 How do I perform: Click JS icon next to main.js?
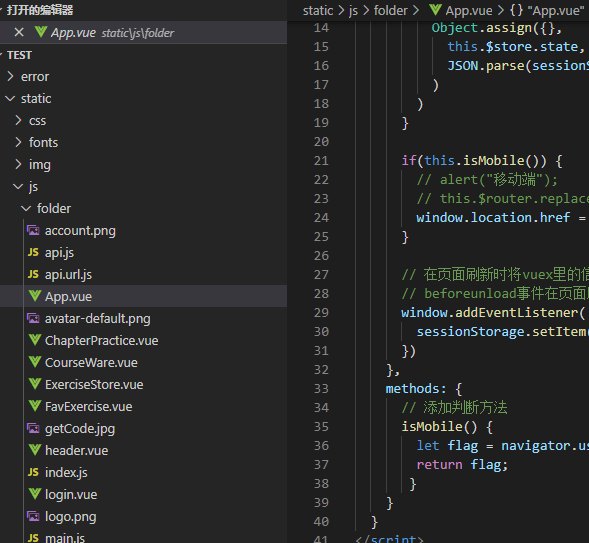(x=33, y=538)
